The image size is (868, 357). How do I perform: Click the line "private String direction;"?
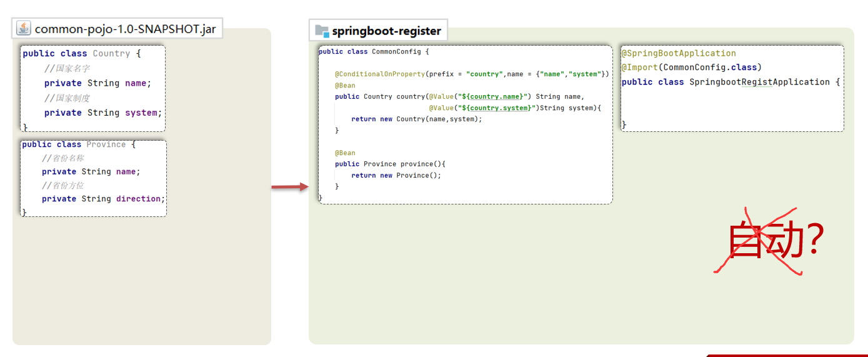coord(104,199)
